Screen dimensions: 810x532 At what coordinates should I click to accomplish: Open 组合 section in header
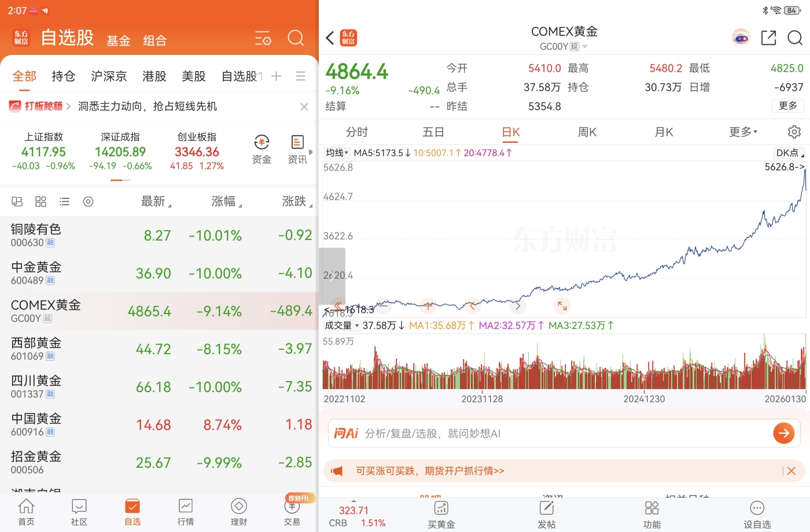click(154, 40)
